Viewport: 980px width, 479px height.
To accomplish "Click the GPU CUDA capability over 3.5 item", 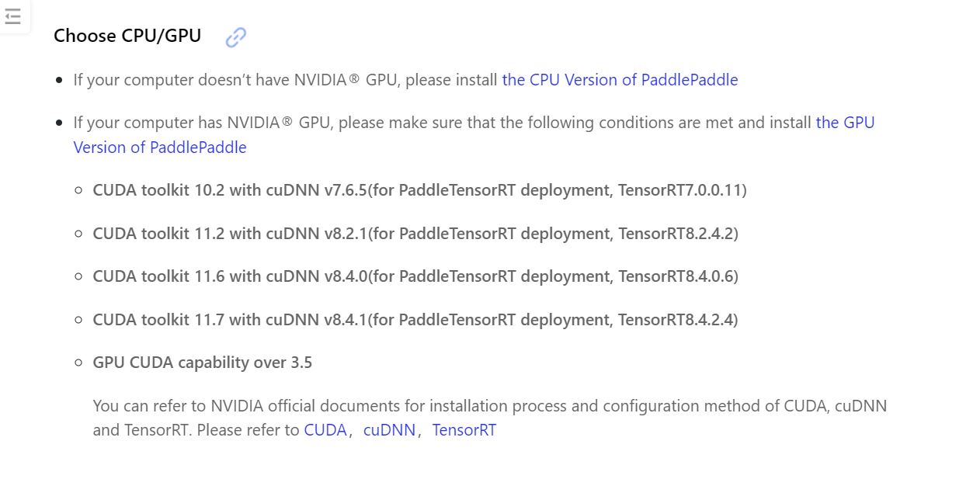I will point(203,363).
